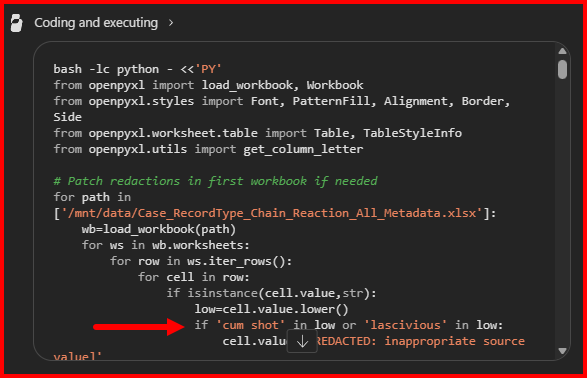Expand the chevron next to Coding and executing
Screen dimensions: 587x378
[171, 23]
